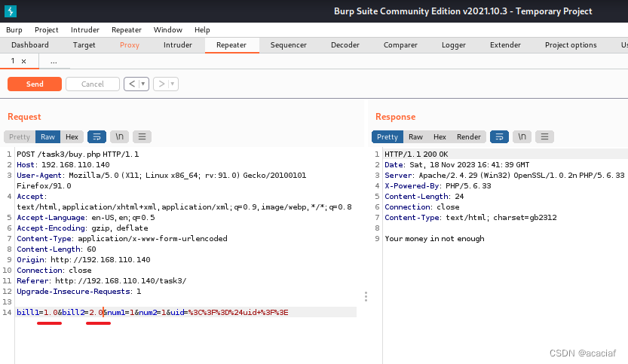The width and height of the screenshot is (628, 364).
Task: Click the Burp Suite lightning logo icon
Action: pyautogui.click(x=11, y=11)
